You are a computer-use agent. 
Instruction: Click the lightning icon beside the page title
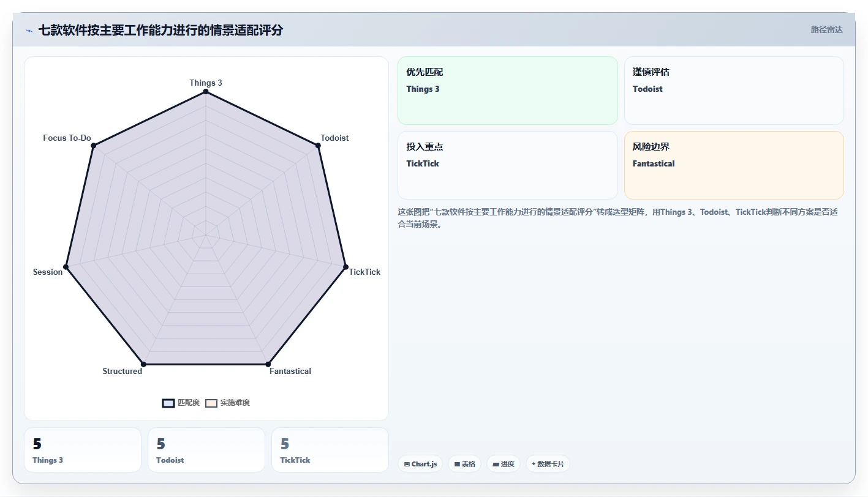[x=29, y=31]
